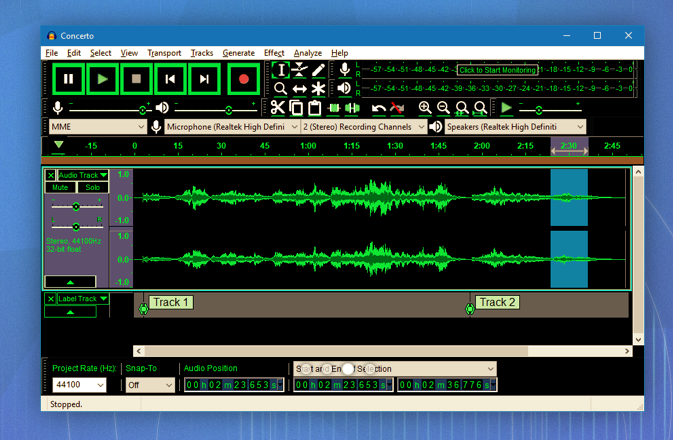
Task: Open the Project Rate dropdown
Action: point(80,385)
